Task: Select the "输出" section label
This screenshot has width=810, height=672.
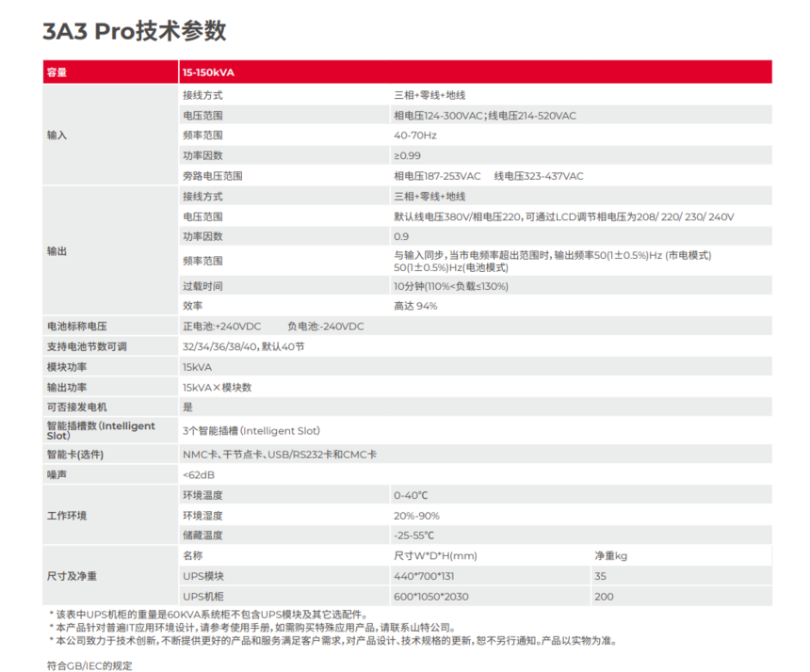Action: tap(57, 251)
